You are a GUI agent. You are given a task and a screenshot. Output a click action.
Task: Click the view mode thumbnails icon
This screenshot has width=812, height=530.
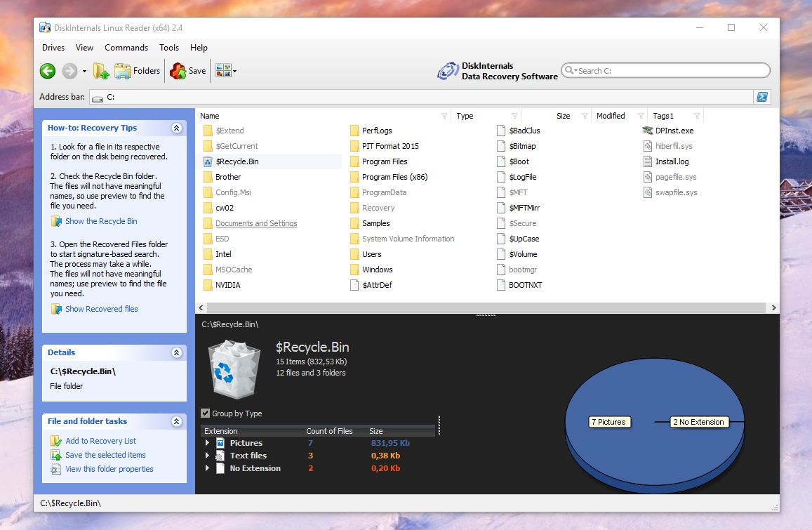[x=223, y=71]
